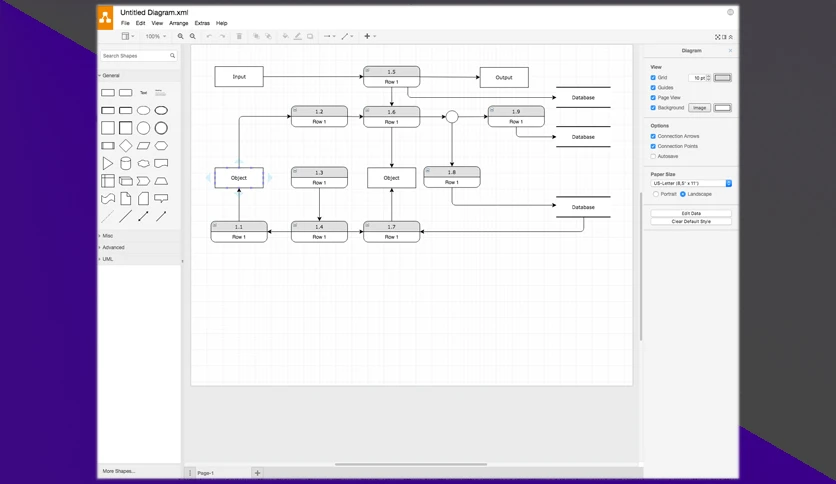The height and width of the screenshot is (484, 836).
Task: Toggle the Page View checkbox
Action: [653, 98]
